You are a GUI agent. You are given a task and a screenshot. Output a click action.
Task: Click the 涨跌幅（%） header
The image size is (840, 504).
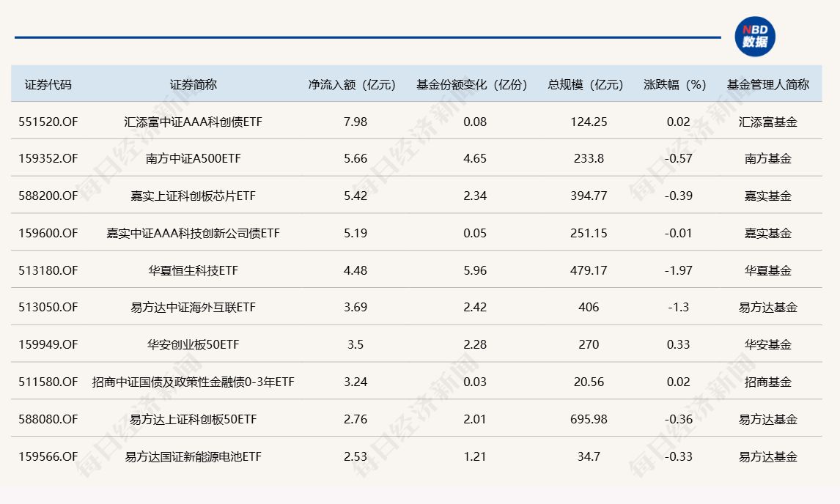coord(676,85)
